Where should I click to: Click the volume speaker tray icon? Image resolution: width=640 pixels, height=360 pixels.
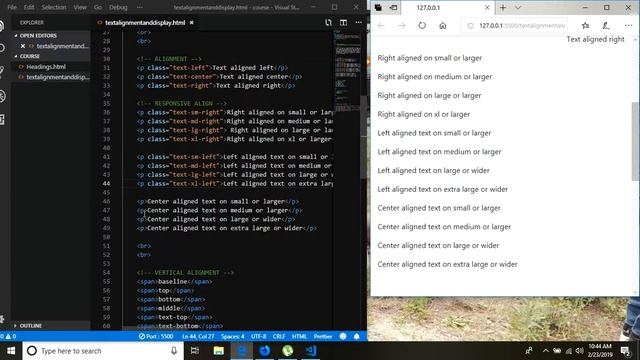(580, 351)
